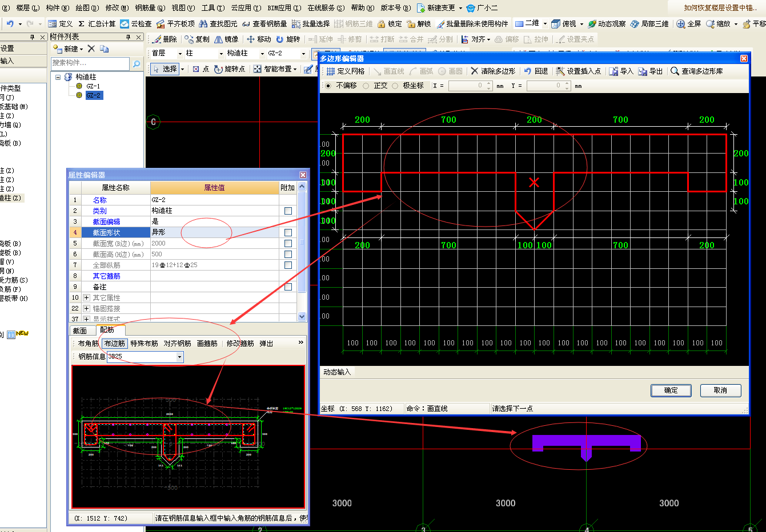
Task: Click the 局部三维 partial 3D tool
Action: [x=649, y=23]
